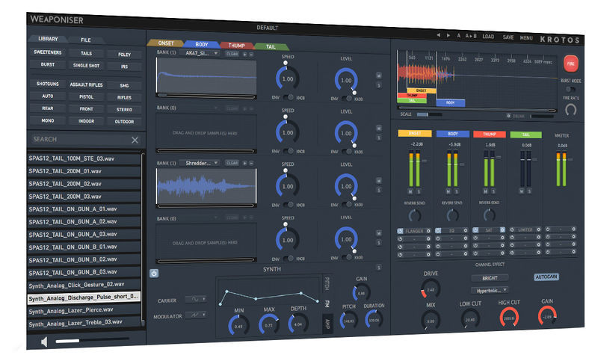Open the AK47 sample bank dropdown
598x364 pixels.
199,53
